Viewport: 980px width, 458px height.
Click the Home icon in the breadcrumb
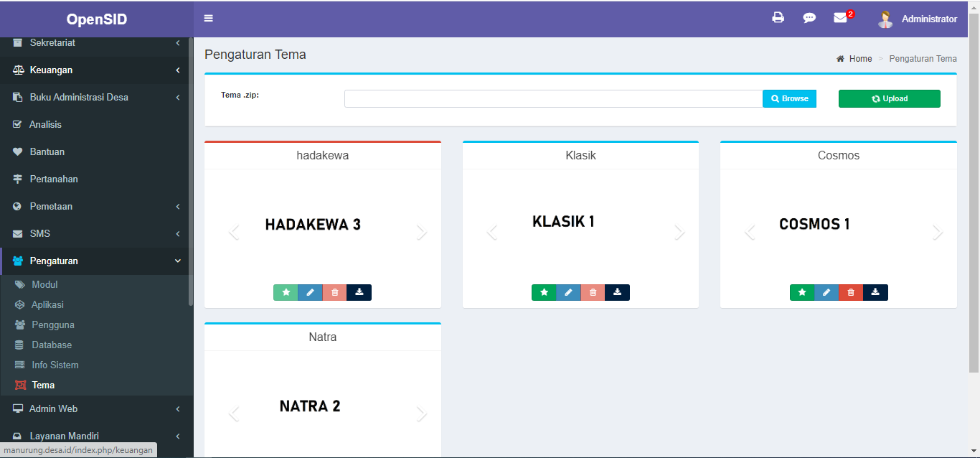(839, 58)
